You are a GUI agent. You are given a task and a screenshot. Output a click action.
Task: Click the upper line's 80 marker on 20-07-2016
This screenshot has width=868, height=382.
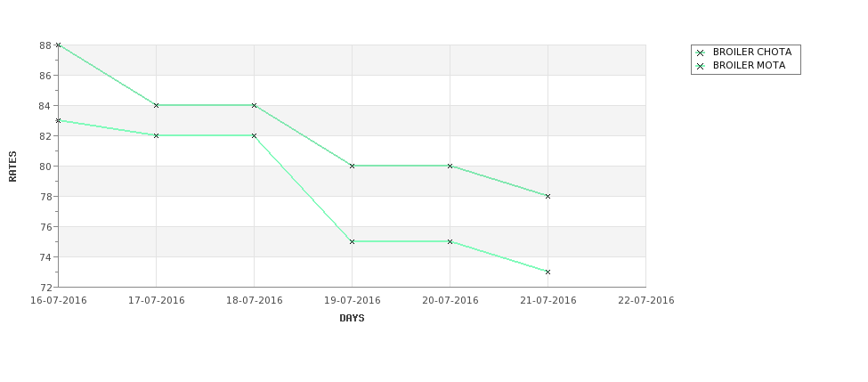point(450,166)
